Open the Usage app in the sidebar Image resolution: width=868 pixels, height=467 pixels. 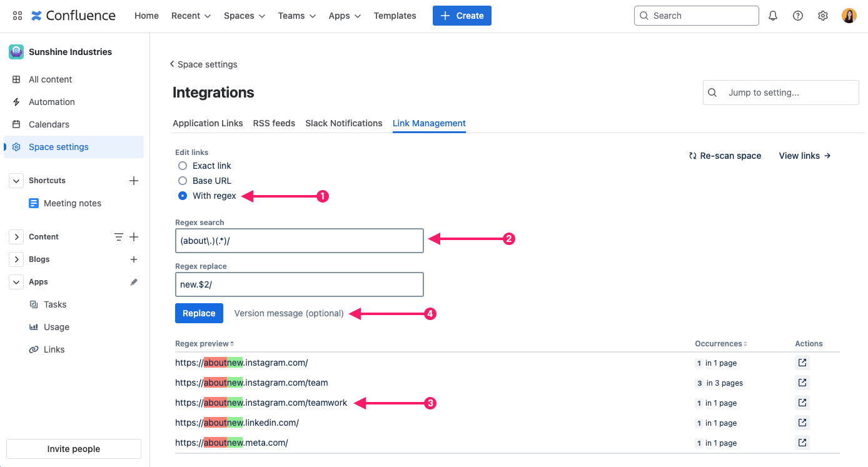(55, 327)
